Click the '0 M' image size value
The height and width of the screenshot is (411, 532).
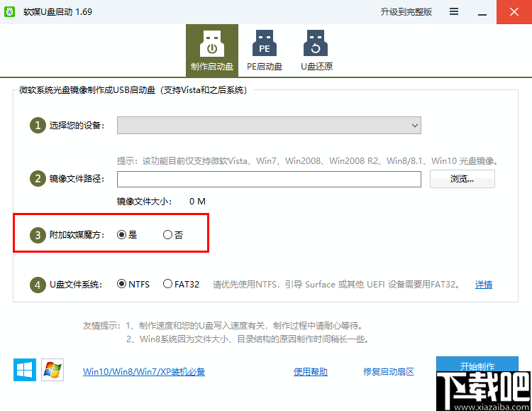point(197,202)
